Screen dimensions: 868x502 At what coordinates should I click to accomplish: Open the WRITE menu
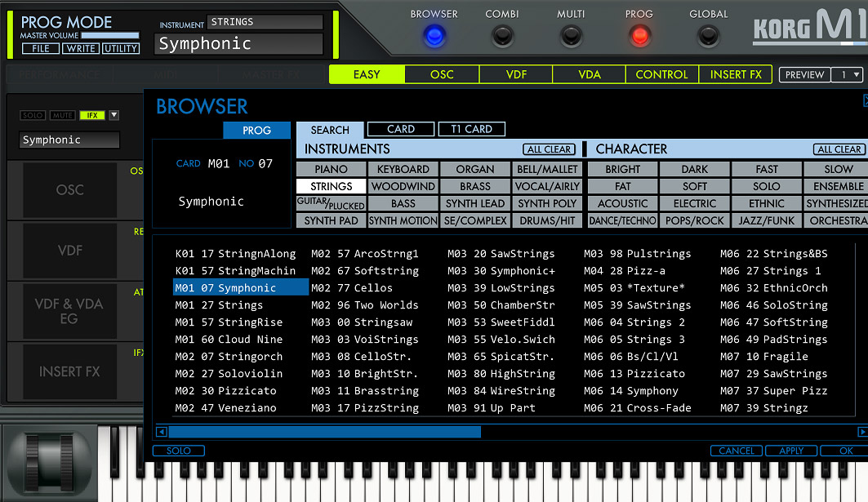coord(81,49)
